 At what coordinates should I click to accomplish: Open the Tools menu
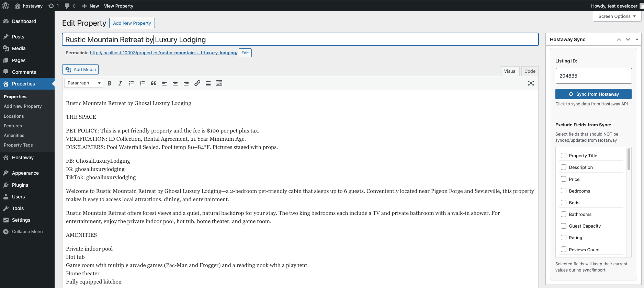(x=27, y=208)
